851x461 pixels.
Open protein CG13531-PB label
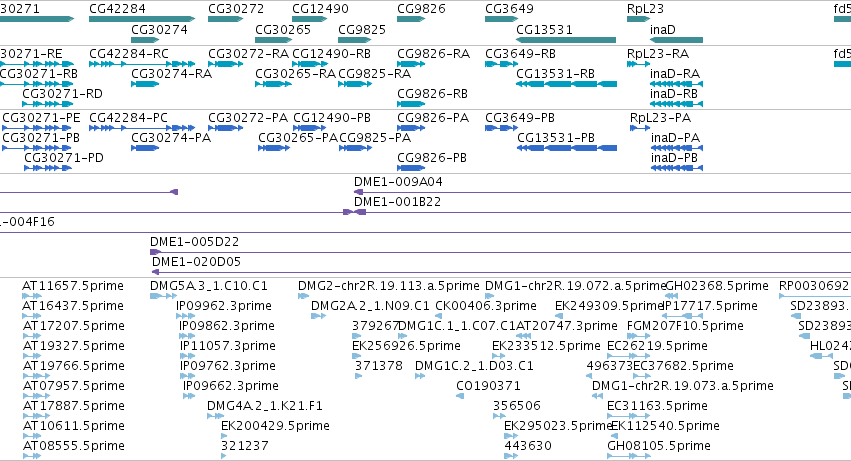[556, 138]
